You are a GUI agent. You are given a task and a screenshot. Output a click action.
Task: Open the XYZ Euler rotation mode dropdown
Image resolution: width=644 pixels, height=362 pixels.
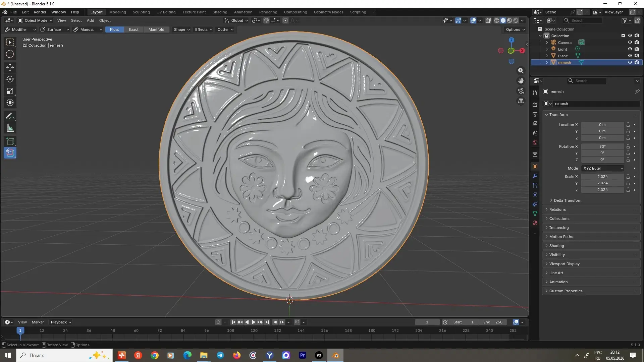[x=603, y=168]
